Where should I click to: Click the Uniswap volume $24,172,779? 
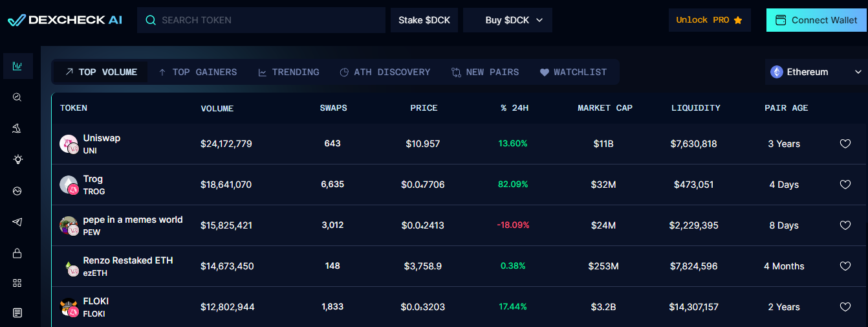pyautogui.click(x=226, y=144)
